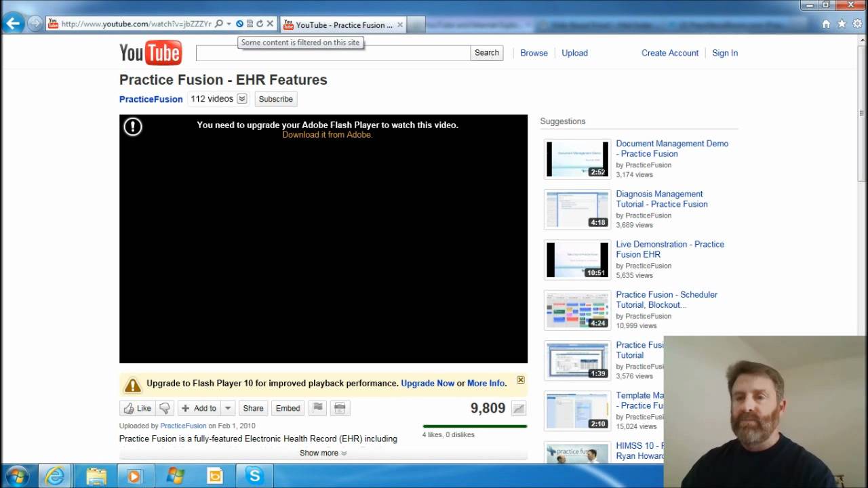Open the yellow notes app icon in taskbar
This screenshot has width=868, height=488.
coord(214,476)
